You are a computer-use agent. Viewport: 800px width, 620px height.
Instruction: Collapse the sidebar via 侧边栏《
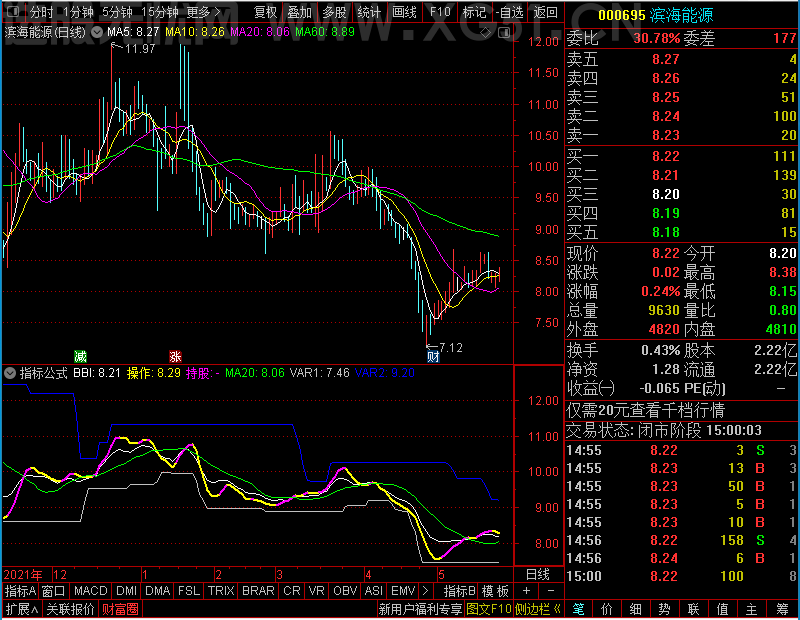coord(538,609)
